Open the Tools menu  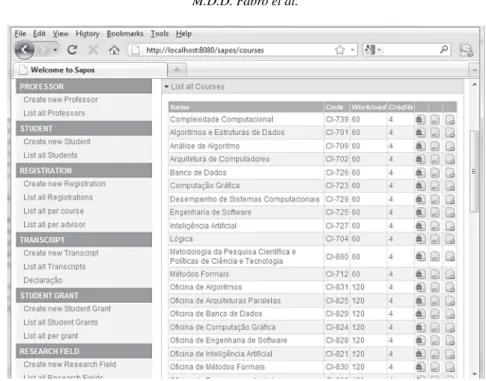[160, 34]
